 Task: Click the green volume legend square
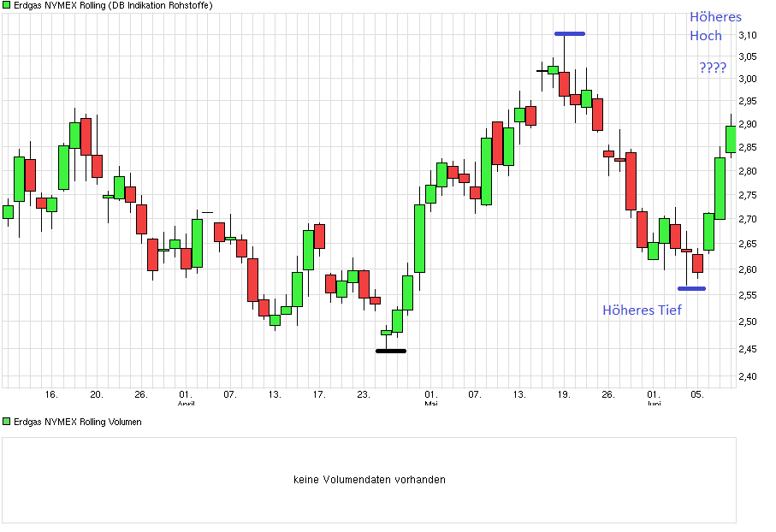(7, 420)
